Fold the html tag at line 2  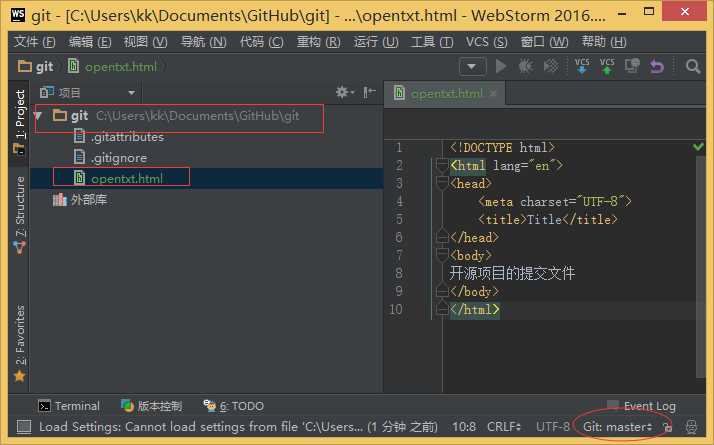(442, 166)
